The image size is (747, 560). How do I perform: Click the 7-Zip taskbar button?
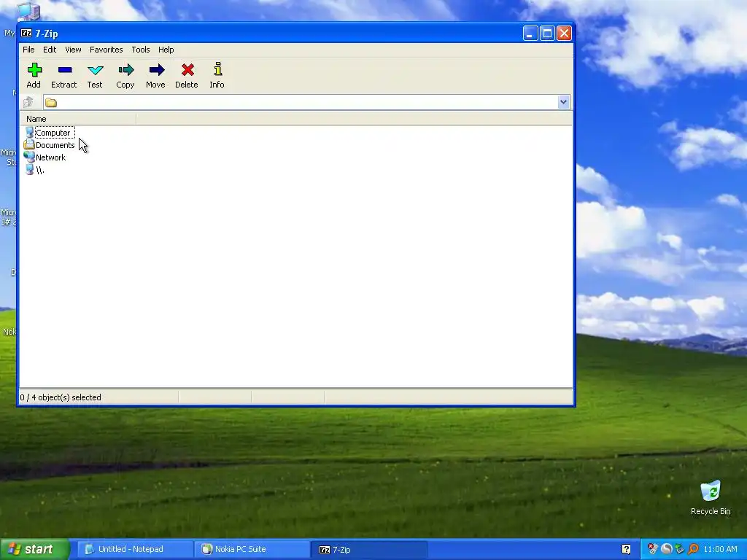[368, 549]
